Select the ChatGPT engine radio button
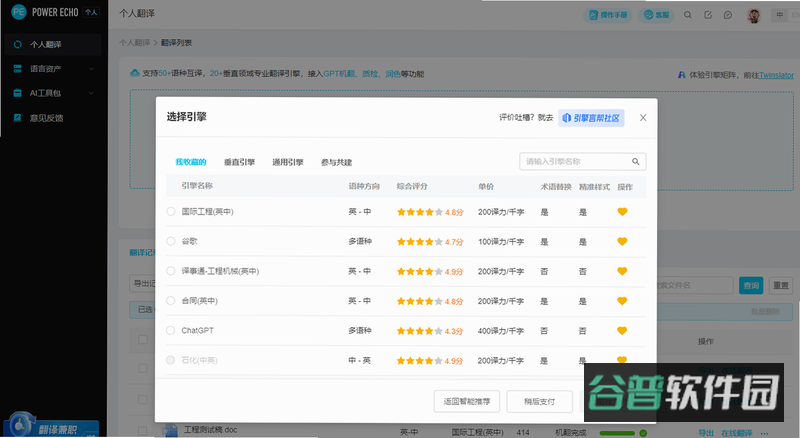 tap(171, 330)
